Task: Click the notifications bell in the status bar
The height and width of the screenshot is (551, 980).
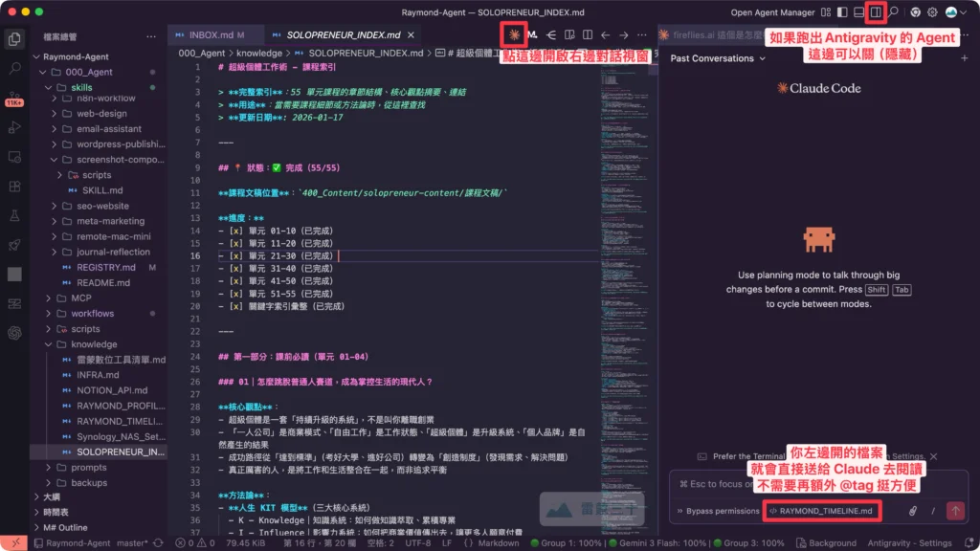Action: coord(969,542)
